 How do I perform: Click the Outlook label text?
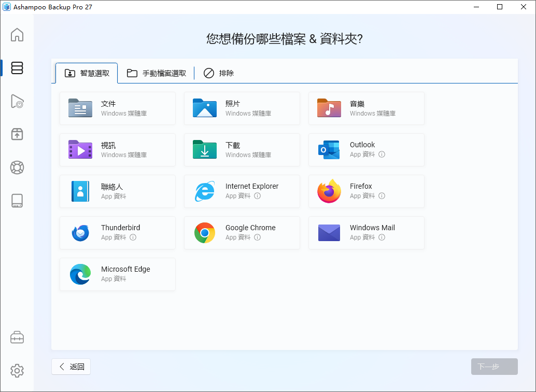362,145
